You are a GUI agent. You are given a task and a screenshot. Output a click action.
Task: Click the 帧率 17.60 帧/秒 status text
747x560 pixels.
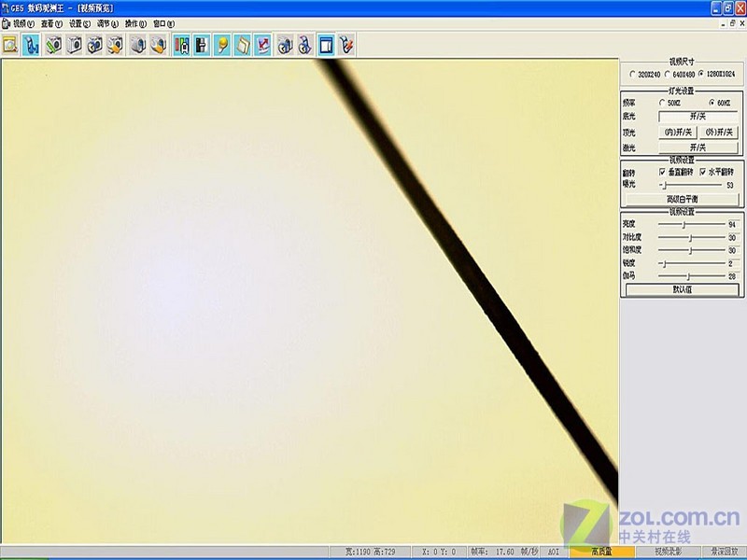(x=504, y=552)
